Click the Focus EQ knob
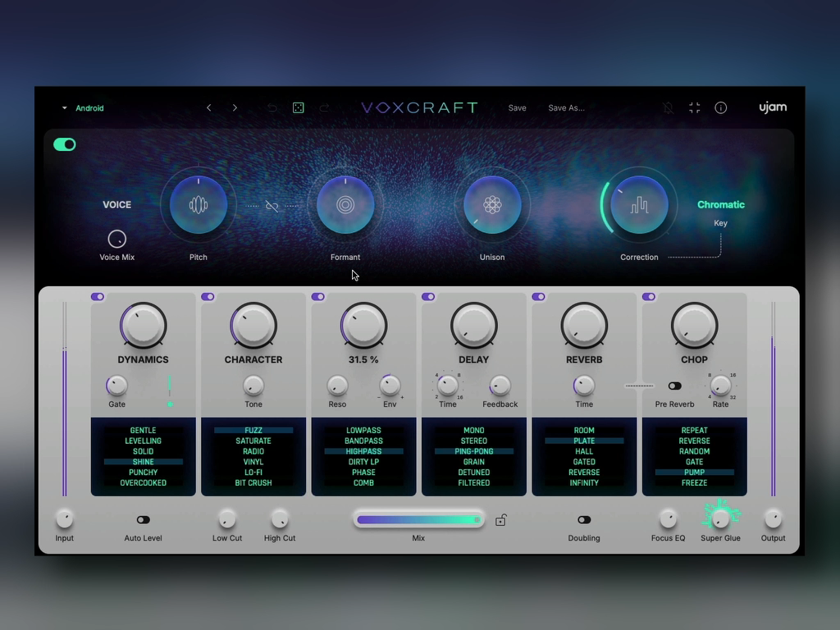The height and width of the screenshot is (630, 840). click(x=668, y=518)
